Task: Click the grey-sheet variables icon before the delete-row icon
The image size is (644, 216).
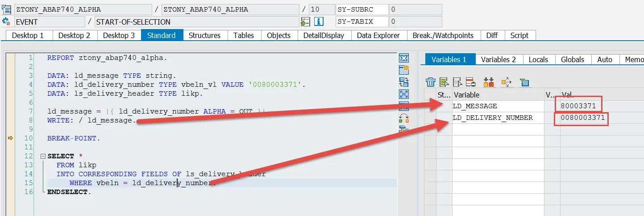Action: (x=457, y=82)
